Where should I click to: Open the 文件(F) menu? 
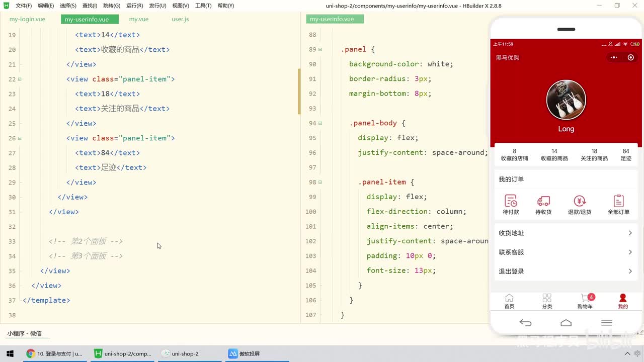coord(24,6)
